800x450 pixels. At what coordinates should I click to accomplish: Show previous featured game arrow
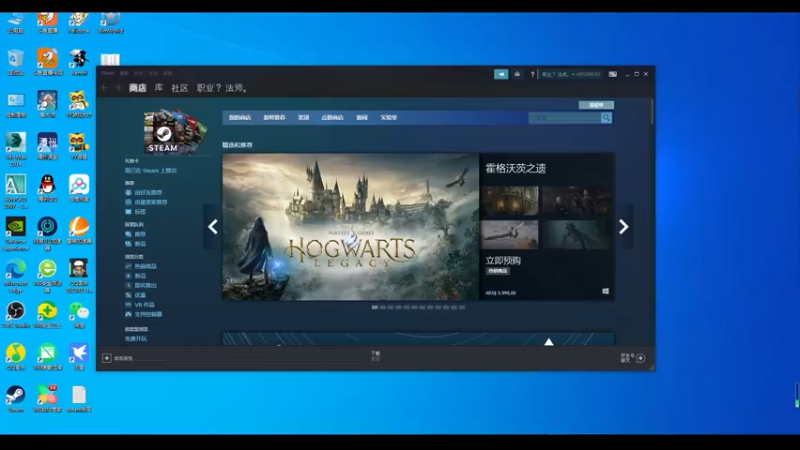213,227
